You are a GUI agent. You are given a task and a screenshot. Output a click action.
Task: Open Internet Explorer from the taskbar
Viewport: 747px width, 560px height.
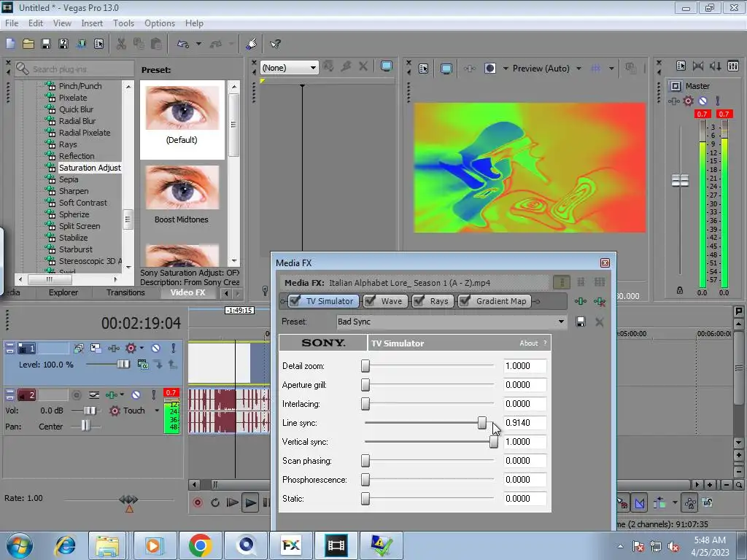[65, 545]
